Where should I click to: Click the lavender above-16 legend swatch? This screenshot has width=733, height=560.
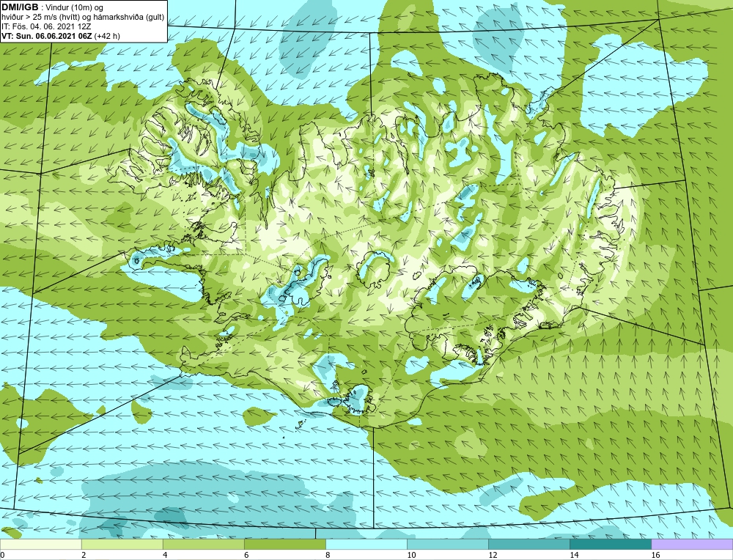(x=692, y=545)
